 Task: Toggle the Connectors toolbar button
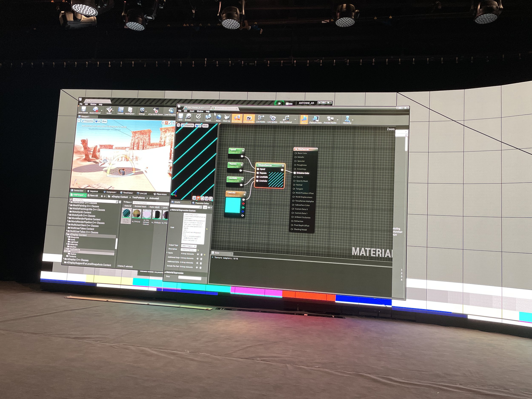tap(237, 118)
